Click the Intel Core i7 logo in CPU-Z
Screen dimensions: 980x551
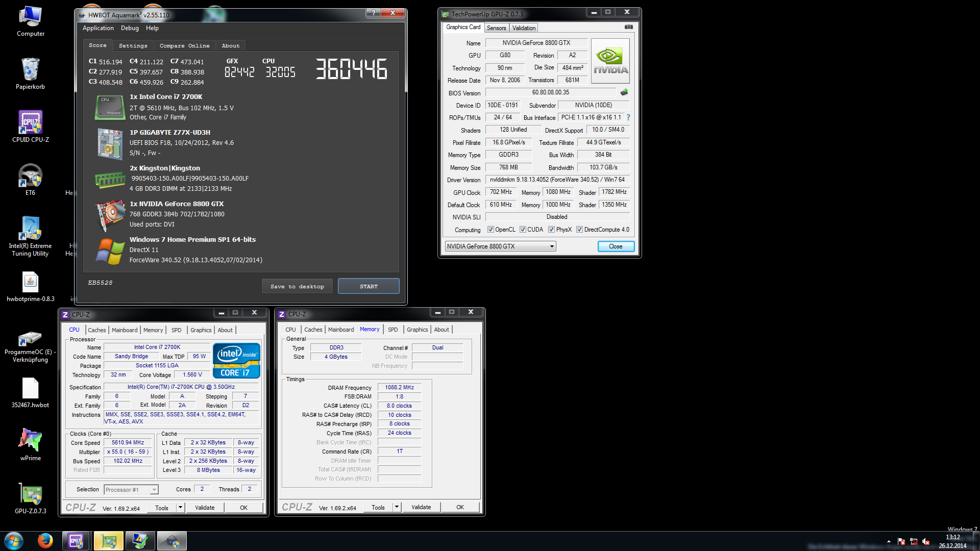(237, 360)
